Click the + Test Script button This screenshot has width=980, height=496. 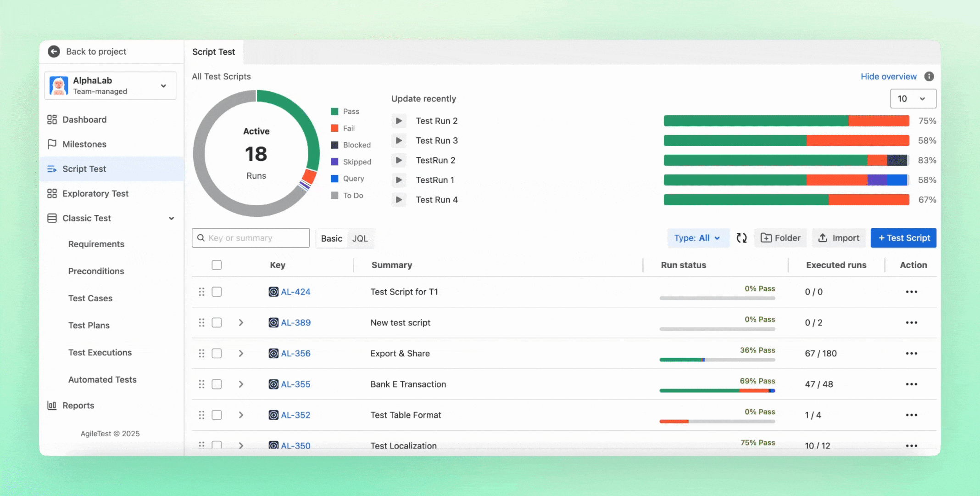[x=903, y=238]
